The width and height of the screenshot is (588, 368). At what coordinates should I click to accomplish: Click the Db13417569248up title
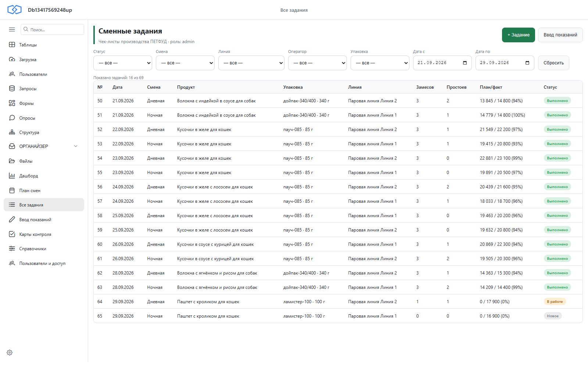point(50,10)
